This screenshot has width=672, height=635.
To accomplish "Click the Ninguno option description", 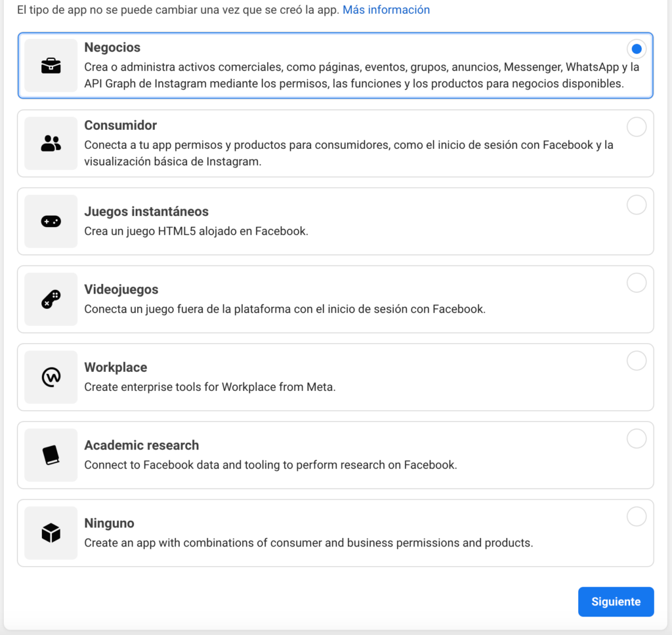I will click(308, 543).
